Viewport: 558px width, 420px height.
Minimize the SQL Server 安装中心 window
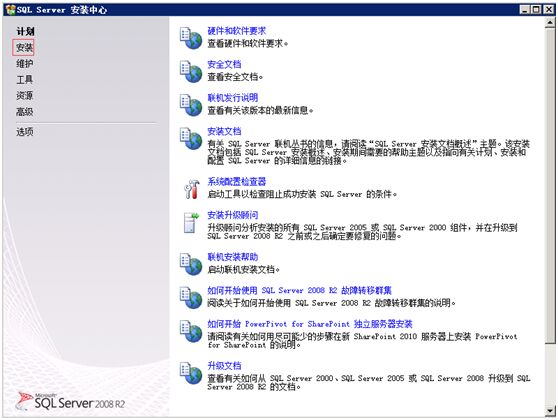pos(525,10)
